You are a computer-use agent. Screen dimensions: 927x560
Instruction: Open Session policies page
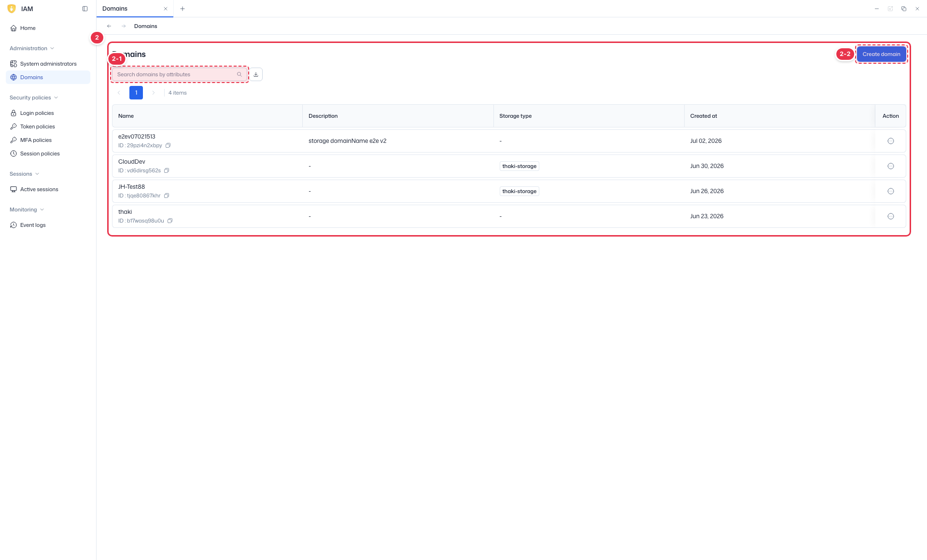point(48,154)
